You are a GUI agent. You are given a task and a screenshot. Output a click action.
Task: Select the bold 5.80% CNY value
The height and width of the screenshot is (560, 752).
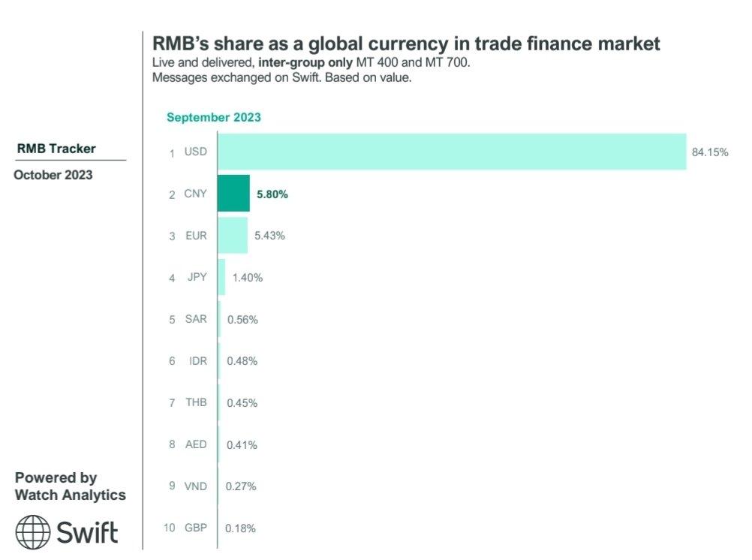click(272, 194)
